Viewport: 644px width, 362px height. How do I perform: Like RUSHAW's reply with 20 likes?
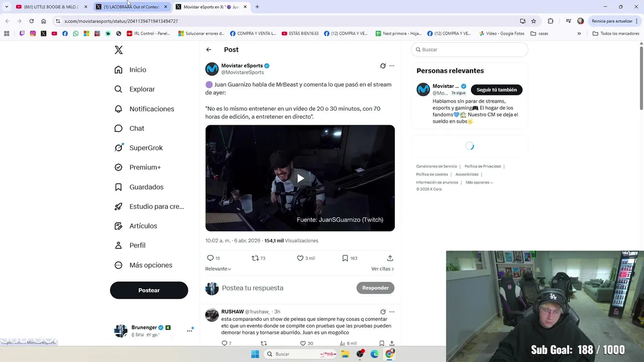coord(303,343)
